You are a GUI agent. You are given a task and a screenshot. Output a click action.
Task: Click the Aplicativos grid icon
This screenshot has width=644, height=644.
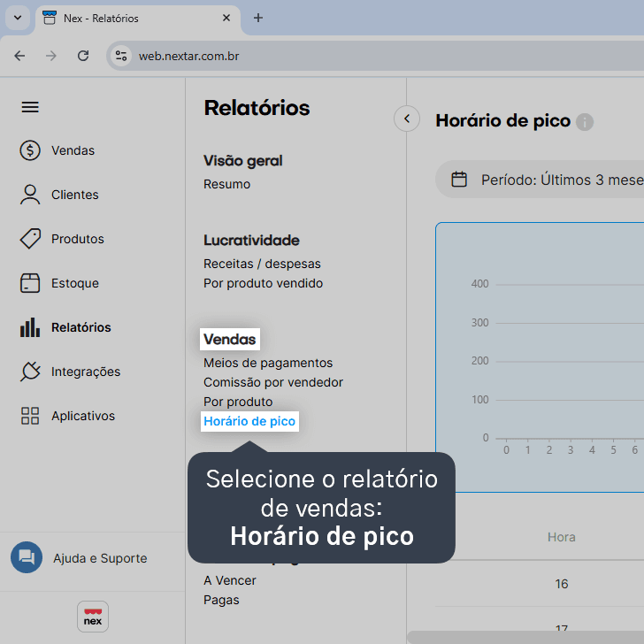pyautogui.click(x=30, y=416)
